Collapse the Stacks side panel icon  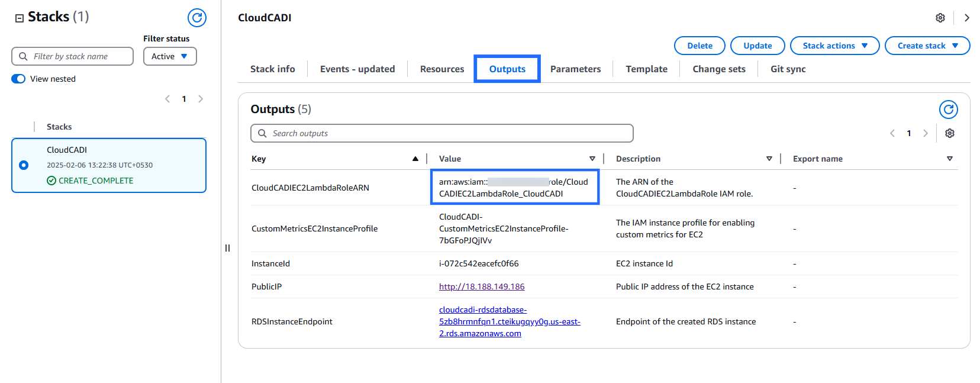tap(20, 18)
